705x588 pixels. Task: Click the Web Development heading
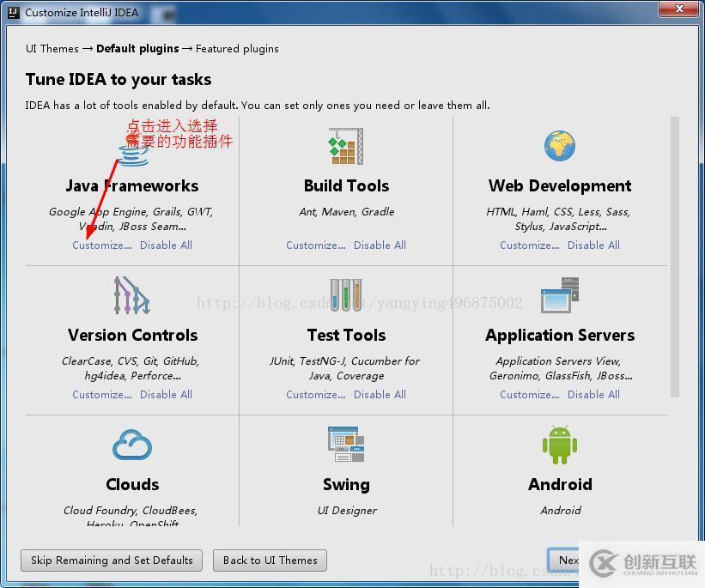coord(560,186)
